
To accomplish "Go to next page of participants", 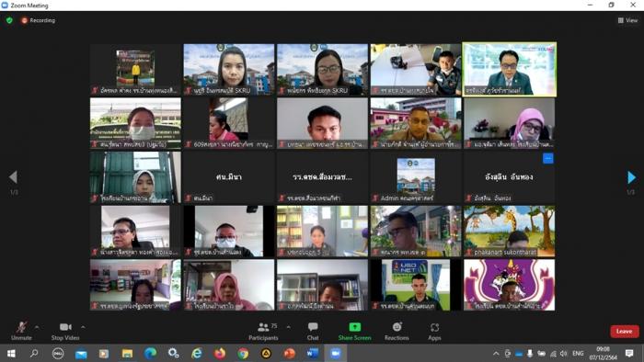I will [x=632, y=177].
